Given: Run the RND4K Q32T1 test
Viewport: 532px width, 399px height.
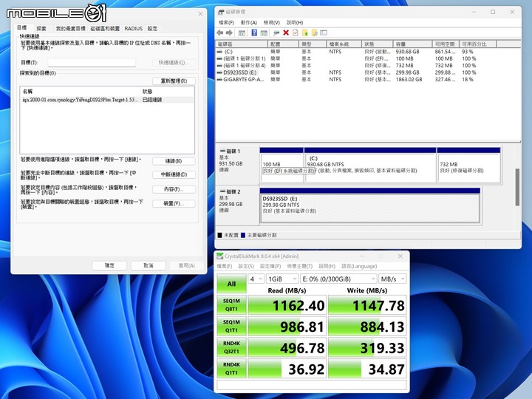Looking at the screenshot, I should [x=231, y=347].
